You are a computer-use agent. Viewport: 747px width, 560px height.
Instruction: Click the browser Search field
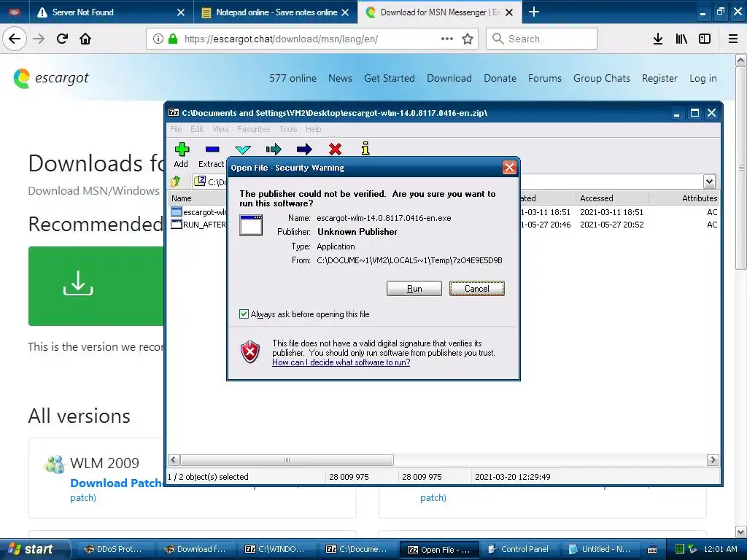[541, 39]
